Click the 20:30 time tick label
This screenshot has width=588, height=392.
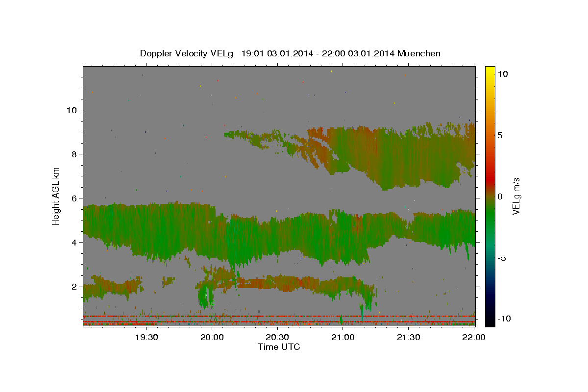(277, 338)
